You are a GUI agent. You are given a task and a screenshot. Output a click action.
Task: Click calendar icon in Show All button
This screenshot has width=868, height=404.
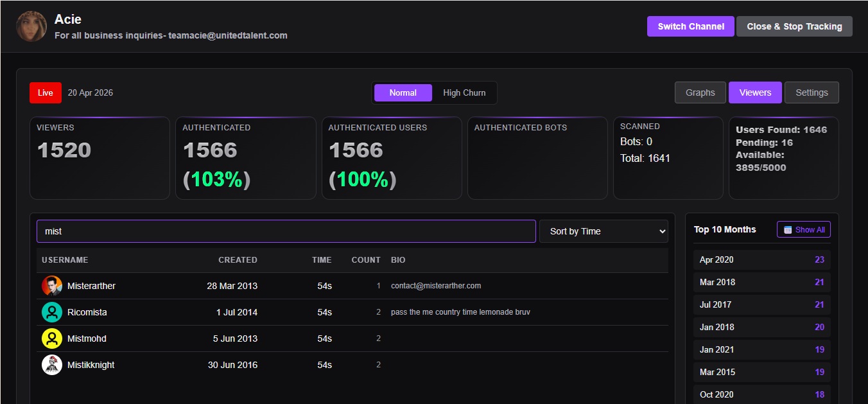click(788, 229)
